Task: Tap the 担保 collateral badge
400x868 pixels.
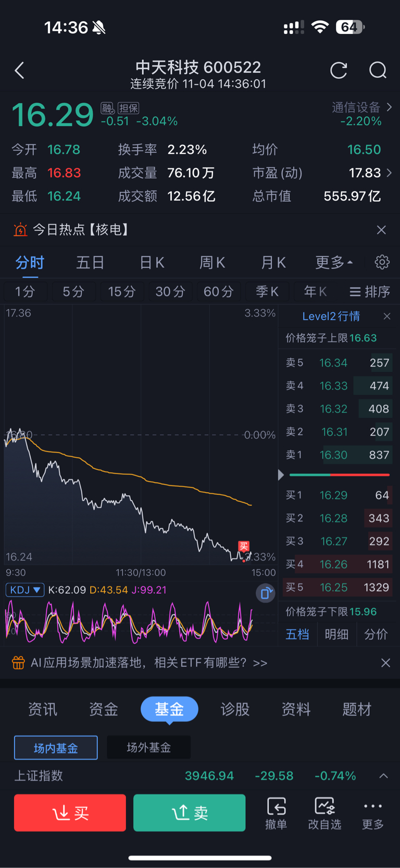Action: point(129,108)
